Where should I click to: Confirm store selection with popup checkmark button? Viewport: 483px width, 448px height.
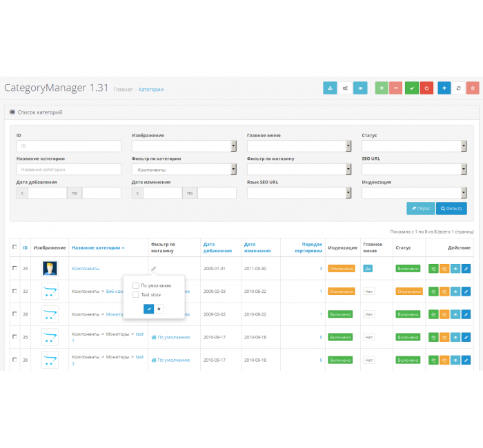[x=149, y=309]
